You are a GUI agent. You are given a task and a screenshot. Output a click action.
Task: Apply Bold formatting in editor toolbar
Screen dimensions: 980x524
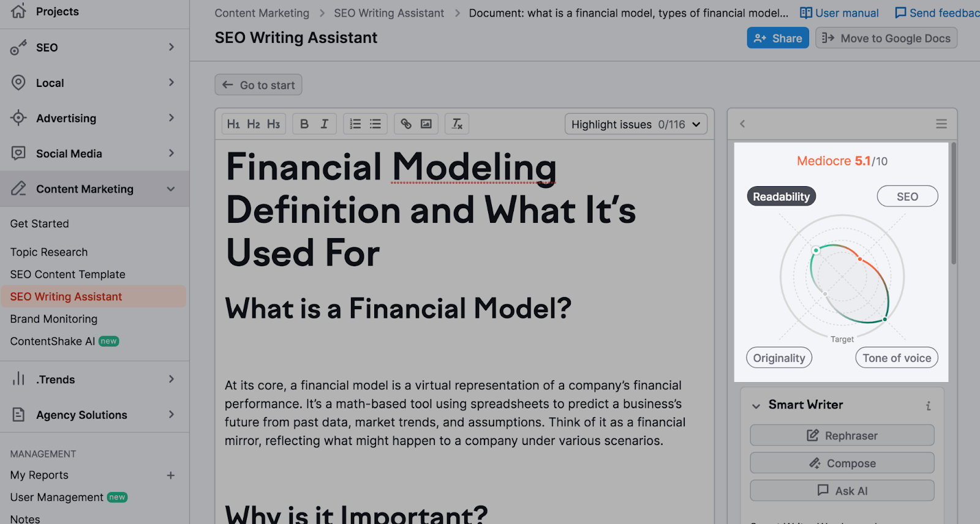tap(304, 124)
